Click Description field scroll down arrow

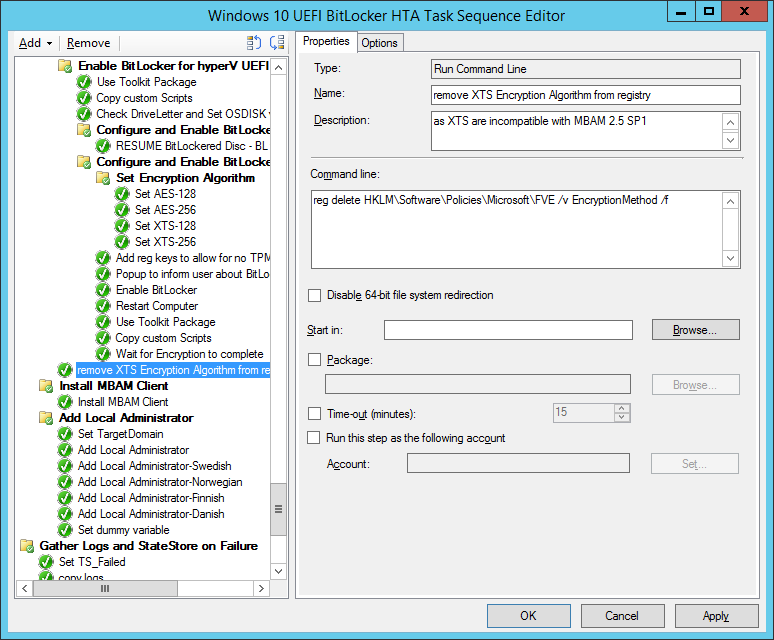731,140
